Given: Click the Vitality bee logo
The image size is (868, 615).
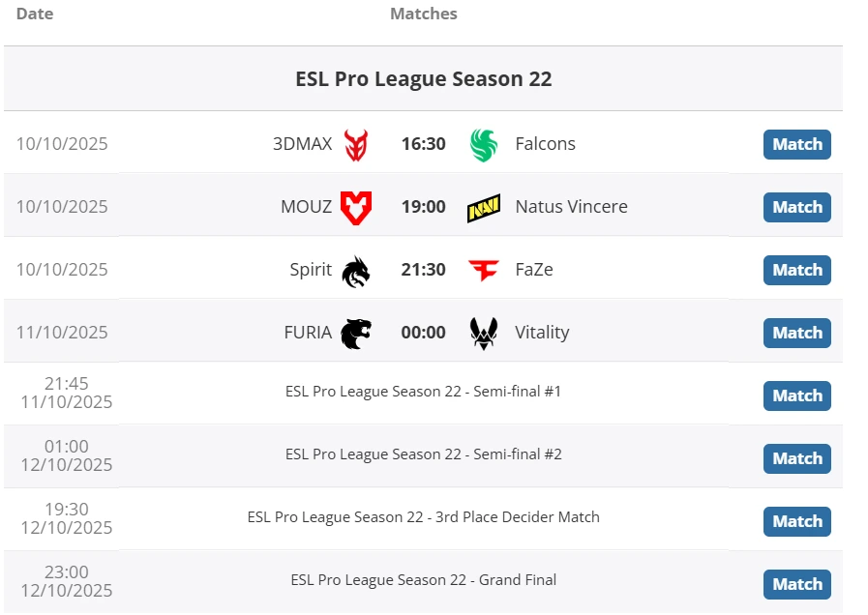Looking at the screenshot, I should click(x=483, y=333).
